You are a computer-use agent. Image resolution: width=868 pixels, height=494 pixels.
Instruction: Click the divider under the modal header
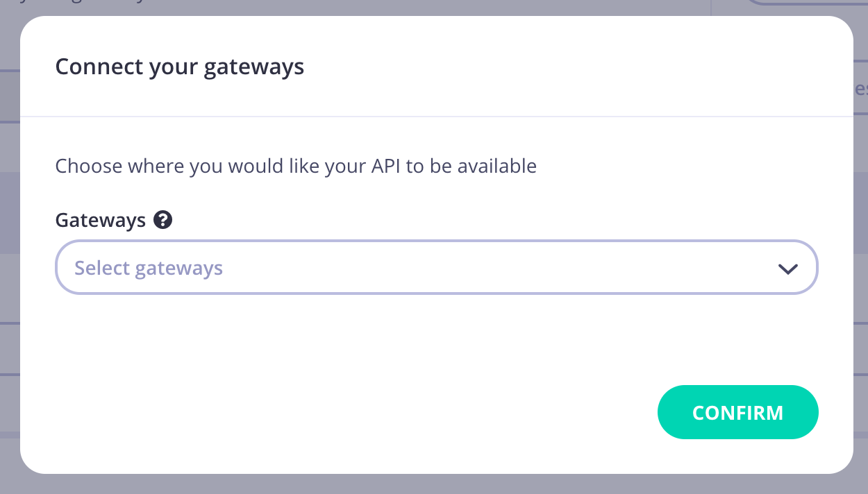click(434, 117)
